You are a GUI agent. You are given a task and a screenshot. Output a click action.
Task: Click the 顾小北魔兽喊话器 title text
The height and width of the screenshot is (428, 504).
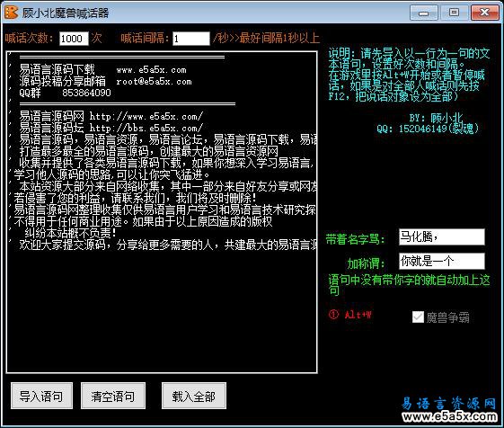point(66,13)
